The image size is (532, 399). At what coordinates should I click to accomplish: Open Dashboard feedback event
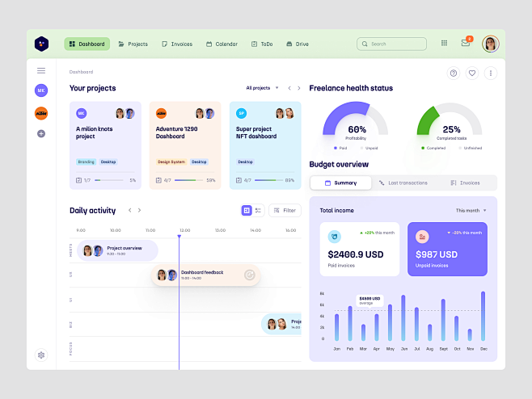pyautogui.click(x=205, y=275)
